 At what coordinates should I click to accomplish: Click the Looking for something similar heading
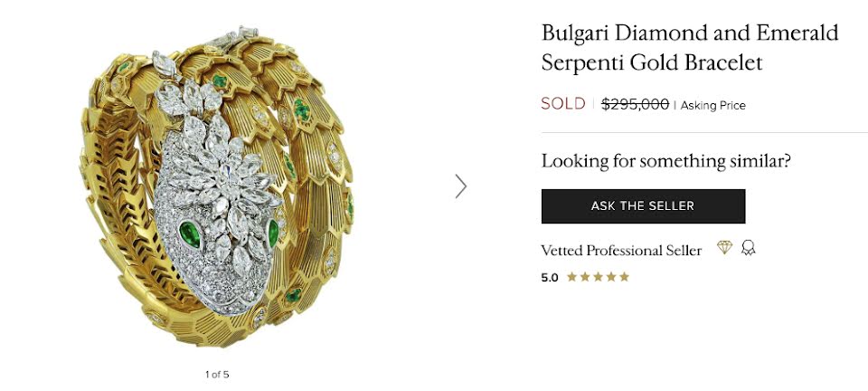coord(666,161)
